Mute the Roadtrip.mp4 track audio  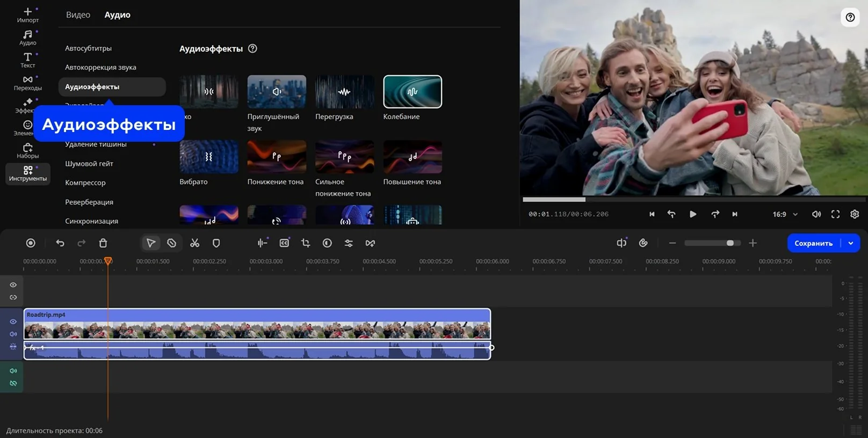tap(13, 334)
